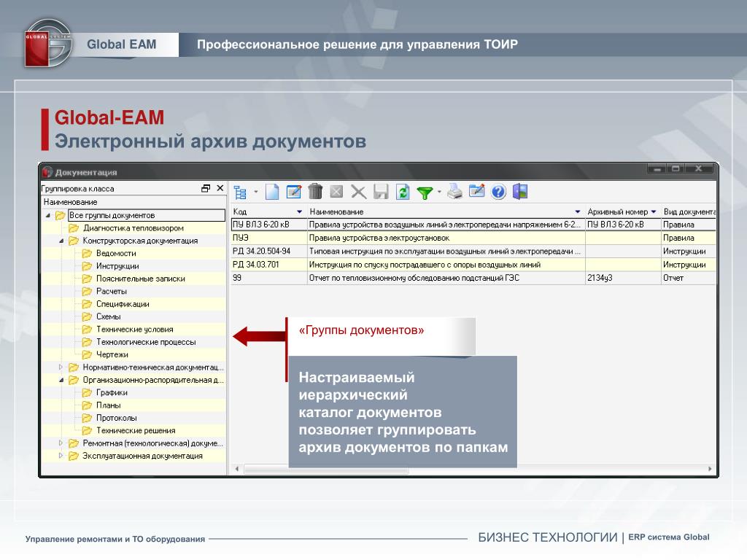Click the refresh document icon with green arrows
Viewport: 747px width, 560px height.
(403, 192)
